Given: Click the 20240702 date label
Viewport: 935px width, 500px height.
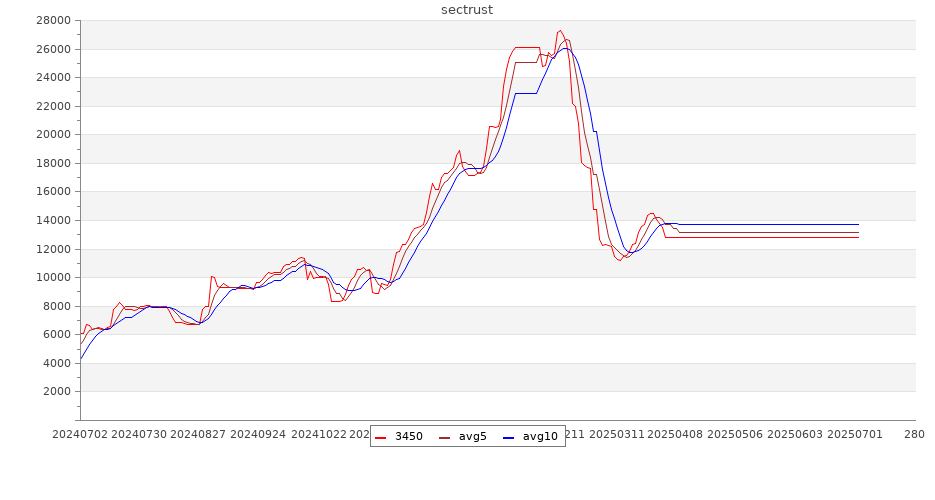Looking at the screenshot, I should 80,435.
